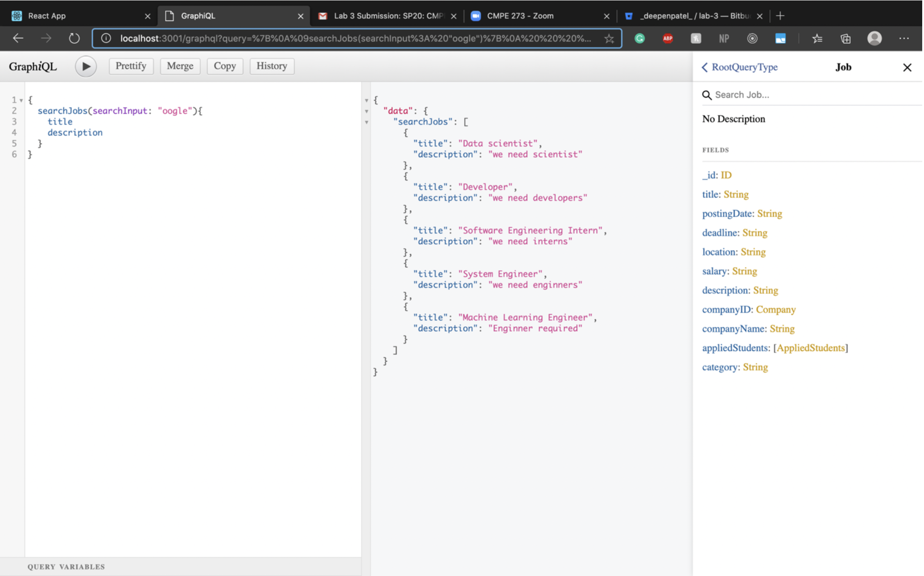Collapse the "searchJobs" array in results
This screenshot has width=924, height=576.
click(367, 122)
